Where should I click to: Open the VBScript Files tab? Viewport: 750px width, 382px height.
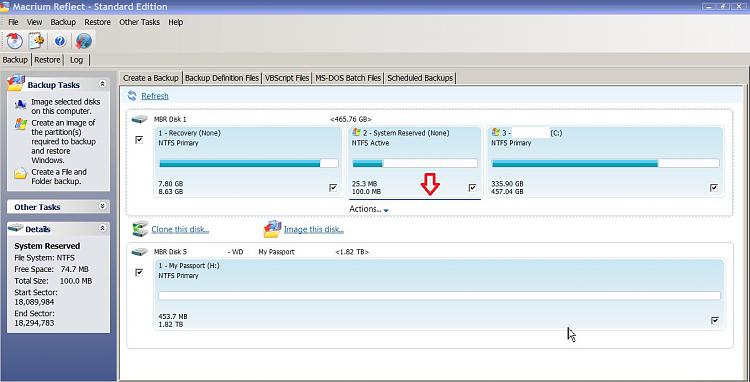point(287,78)
